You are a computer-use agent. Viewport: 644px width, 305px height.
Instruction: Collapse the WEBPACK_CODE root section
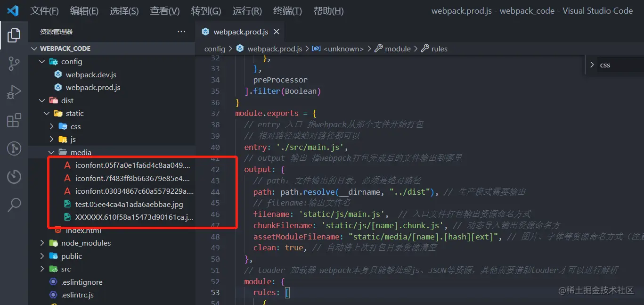coord(112,49)
